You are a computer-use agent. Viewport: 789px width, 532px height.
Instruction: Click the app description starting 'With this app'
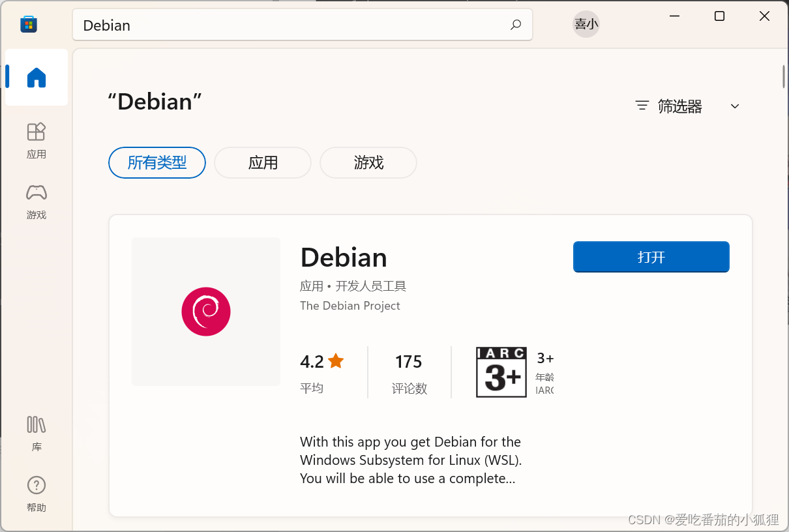411,460
